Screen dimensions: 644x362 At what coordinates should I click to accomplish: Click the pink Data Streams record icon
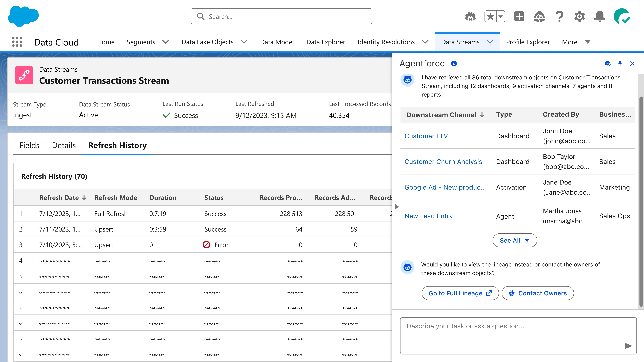click(x=24, y=75)
